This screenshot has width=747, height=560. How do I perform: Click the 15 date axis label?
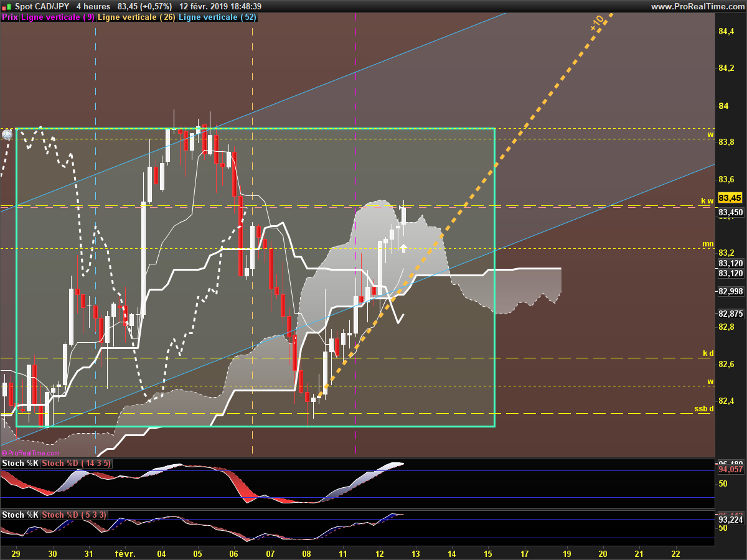click(489, 553)
